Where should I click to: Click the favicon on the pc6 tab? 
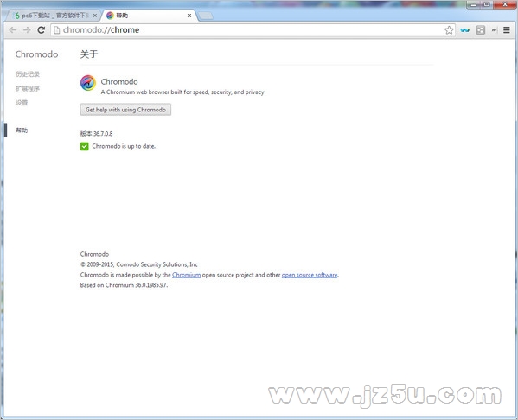pyautogui.click(x=17, y=16)
